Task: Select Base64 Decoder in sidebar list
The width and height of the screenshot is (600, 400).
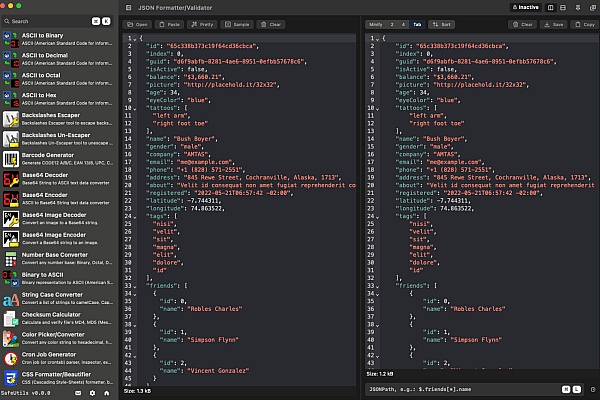Action: coord(59,178)
